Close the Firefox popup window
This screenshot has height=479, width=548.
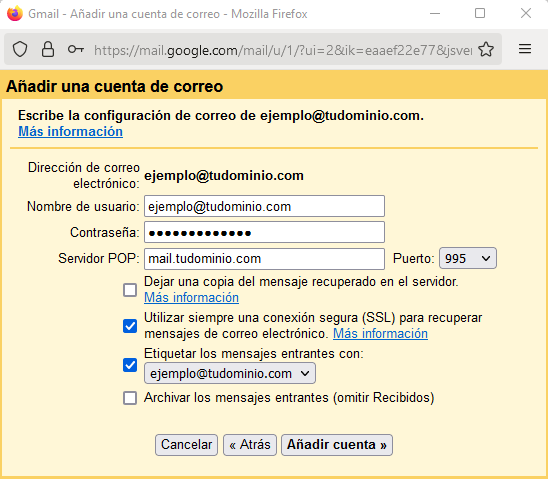(x=526, y=14)
